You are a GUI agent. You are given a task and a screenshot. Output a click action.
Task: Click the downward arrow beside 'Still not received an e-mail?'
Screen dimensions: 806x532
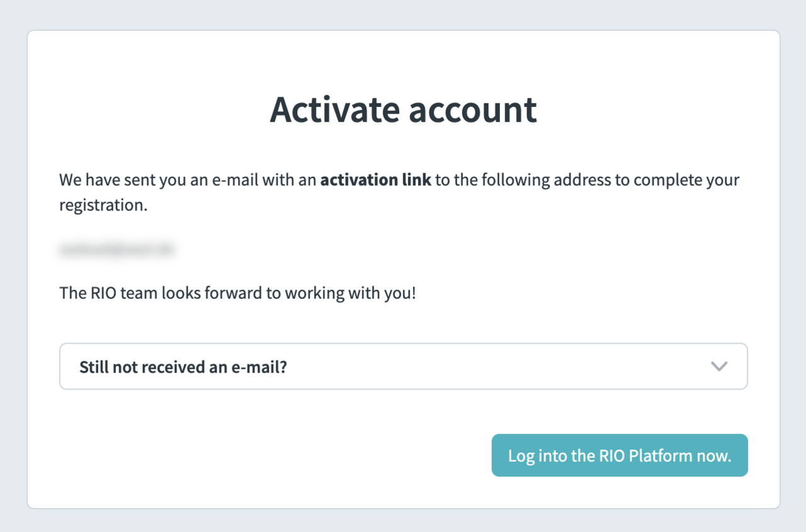click(x=719, y=366)
